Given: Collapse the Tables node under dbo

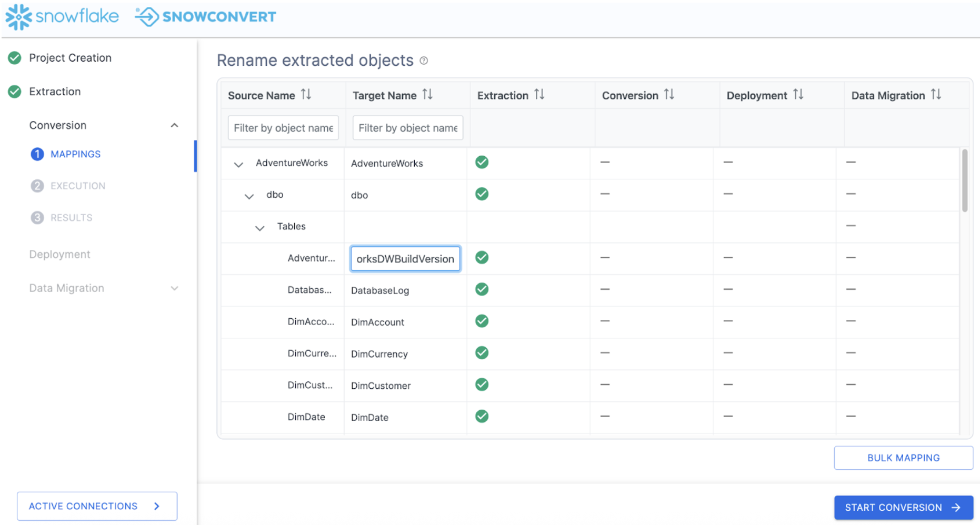Looking at the screenshot, I should click(259, 227).
